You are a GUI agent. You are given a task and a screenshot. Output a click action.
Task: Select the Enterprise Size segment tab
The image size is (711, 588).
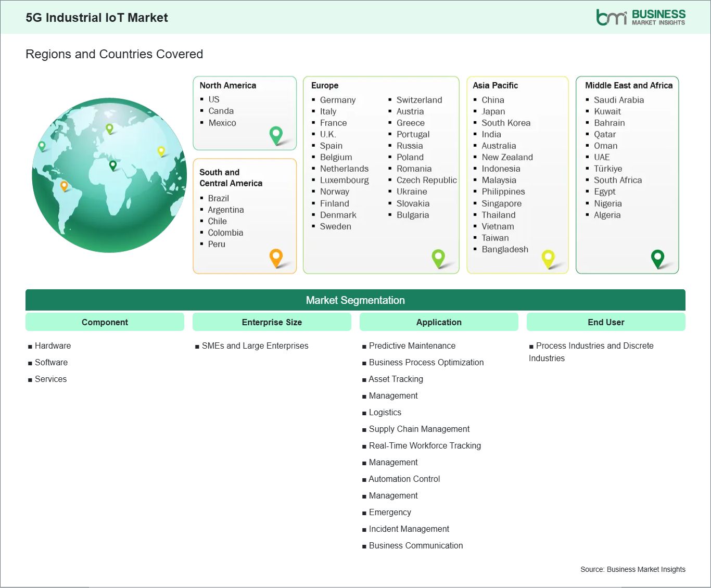pyautogui.click(x=272, y=322)
